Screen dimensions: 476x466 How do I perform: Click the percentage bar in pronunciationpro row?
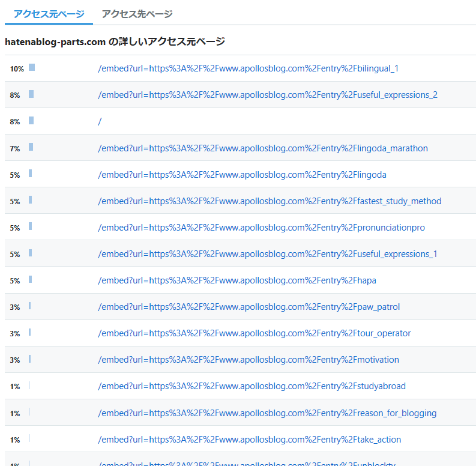(31, 226)
